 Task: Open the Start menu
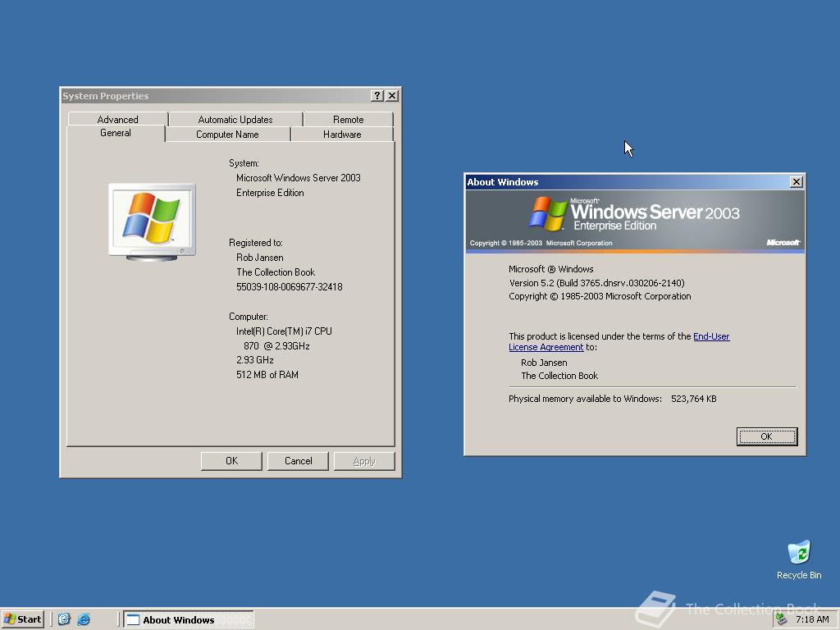(x=22, y=619)
